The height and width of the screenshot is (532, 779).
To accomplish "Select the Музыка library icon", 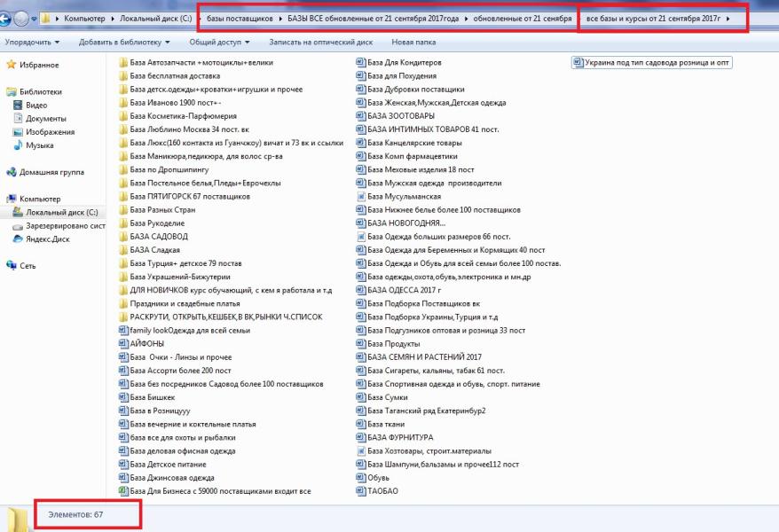I will [x=18, y=145].
